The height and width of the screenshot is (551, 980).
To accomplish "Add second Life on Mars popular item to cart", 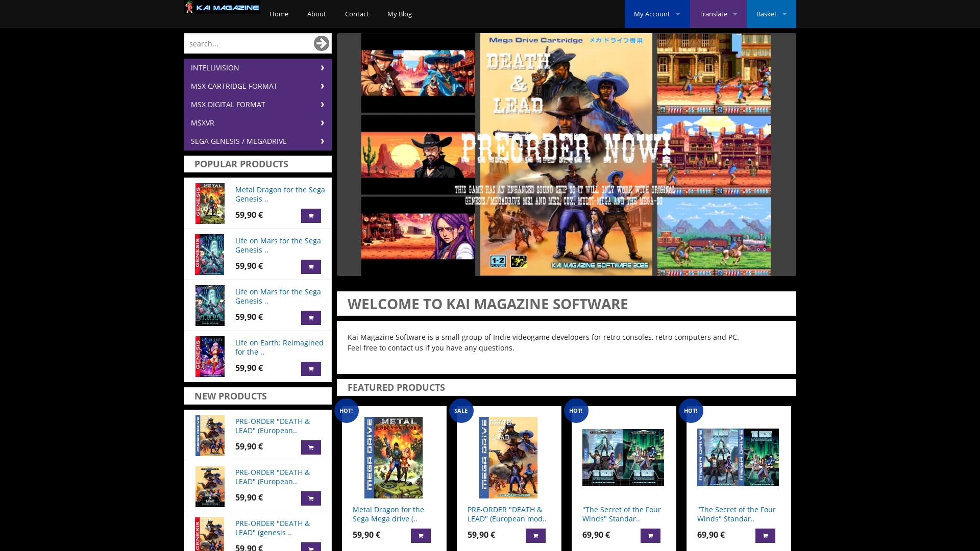I will coord(311,318).
